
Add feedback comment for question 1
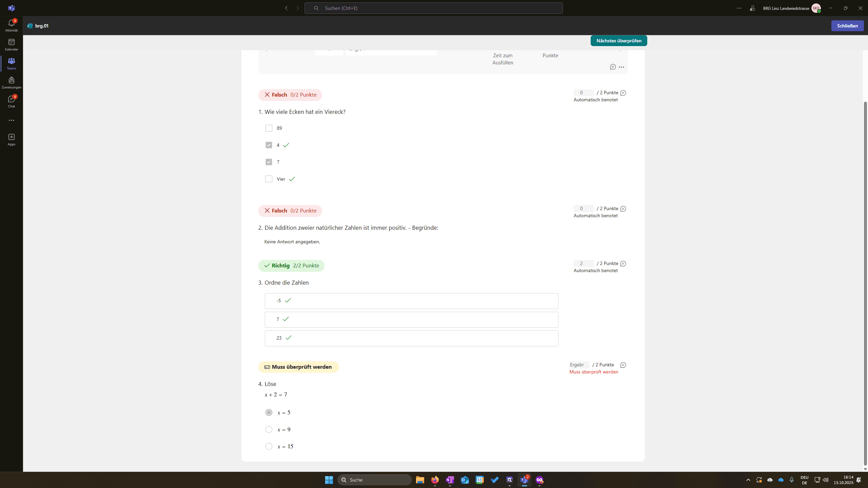pyautogui.click(x=623, y=93)
